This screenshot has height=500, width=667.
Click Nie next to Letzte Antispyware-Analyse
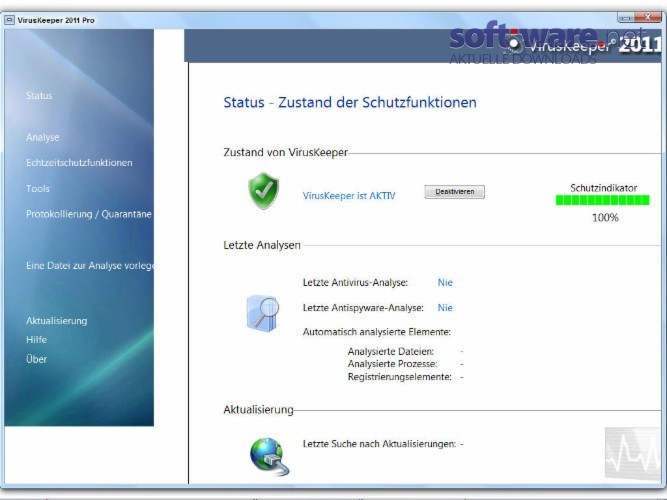click(x=445, y=308)
